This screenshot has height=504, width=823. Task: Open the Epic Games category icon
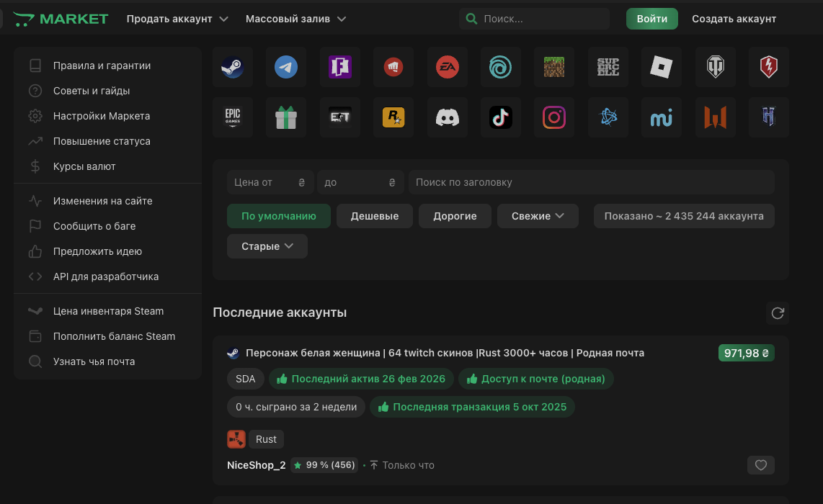(233, 117)
